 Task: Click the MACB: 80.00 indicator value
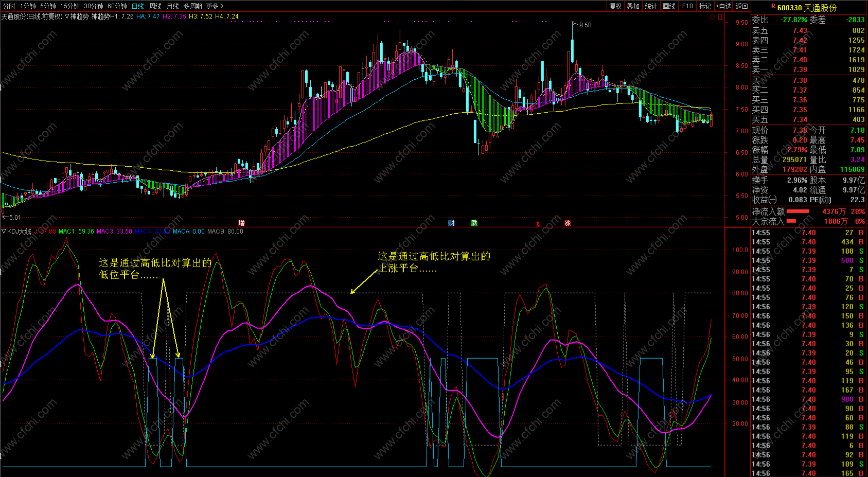225,232
